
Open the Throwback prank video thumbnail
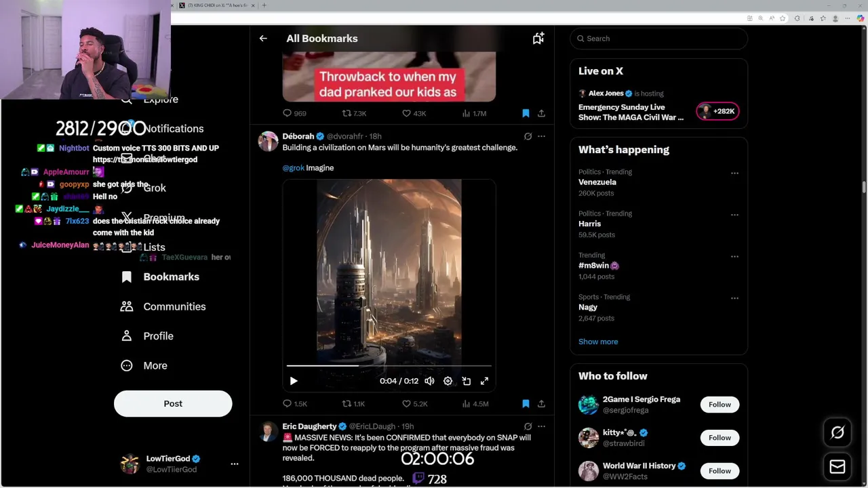389,77
